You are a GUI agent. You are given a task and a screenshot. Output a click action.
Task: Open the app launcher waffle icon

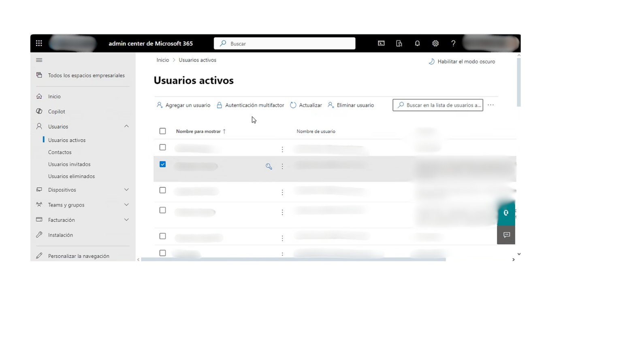click(x=39, y=43)
